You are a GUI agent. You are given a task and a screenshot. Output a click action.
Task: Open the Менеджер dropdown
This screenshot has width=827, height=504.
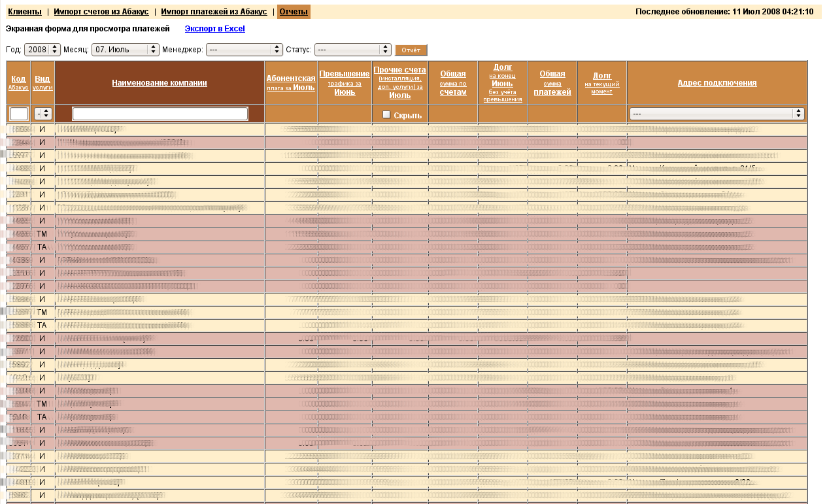pyautogui.click(x=245, y=50)
